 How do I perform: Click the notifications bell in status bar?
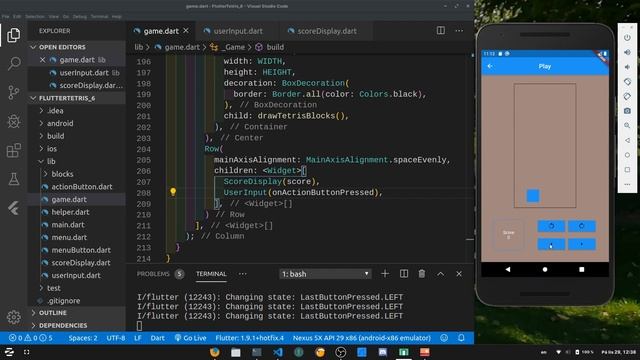[x=461, y=338]
